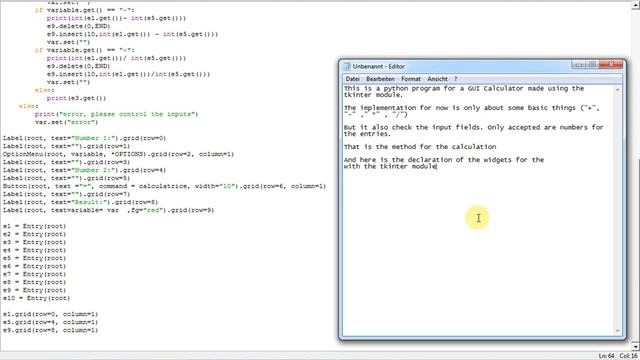Click the Label 'Number 2:' code line
The image size is (640, 360).
84,170
